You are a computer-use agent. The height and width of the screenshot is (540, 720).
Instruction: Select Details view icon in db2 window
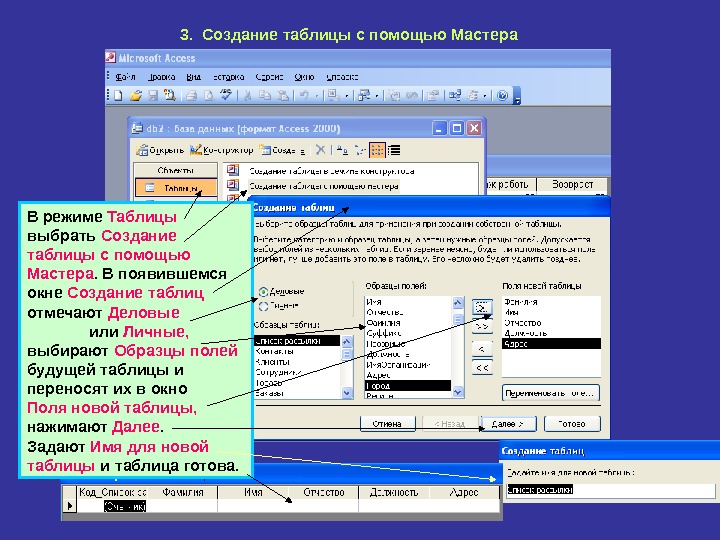point(394,150)
